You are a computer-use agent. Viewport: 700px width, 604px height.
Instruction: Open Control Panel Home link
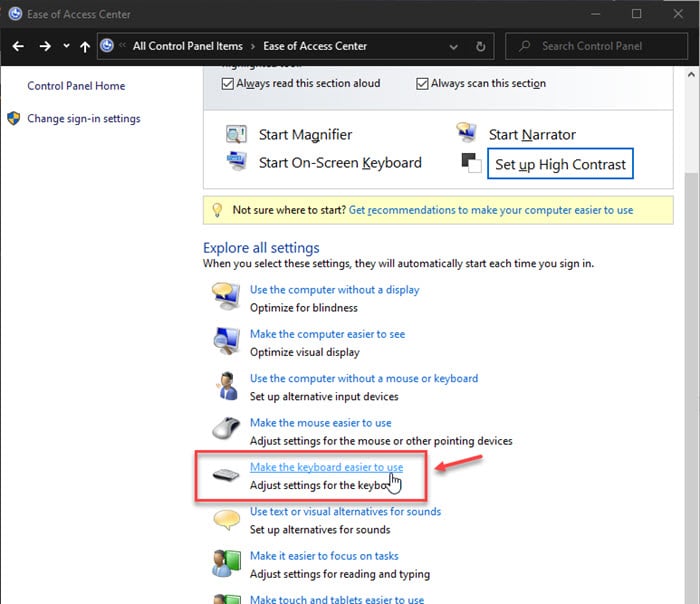click(76, 86)
